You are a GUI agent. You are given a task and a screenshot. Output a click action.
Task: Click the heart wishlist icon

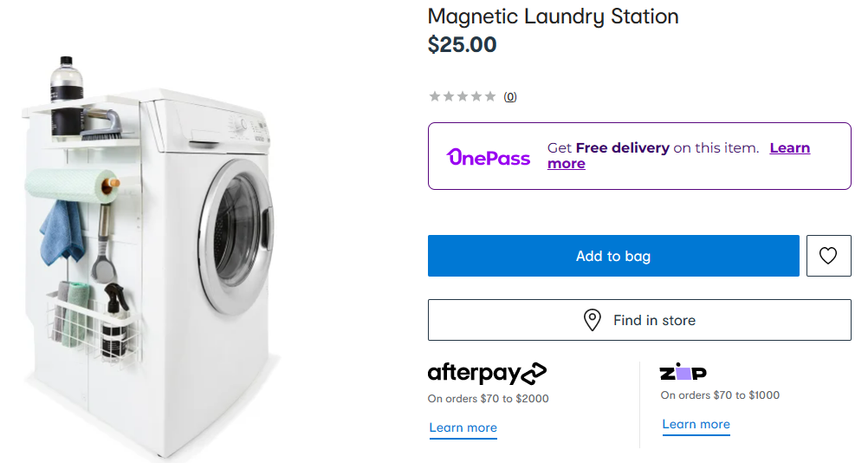tap(828, 256)
